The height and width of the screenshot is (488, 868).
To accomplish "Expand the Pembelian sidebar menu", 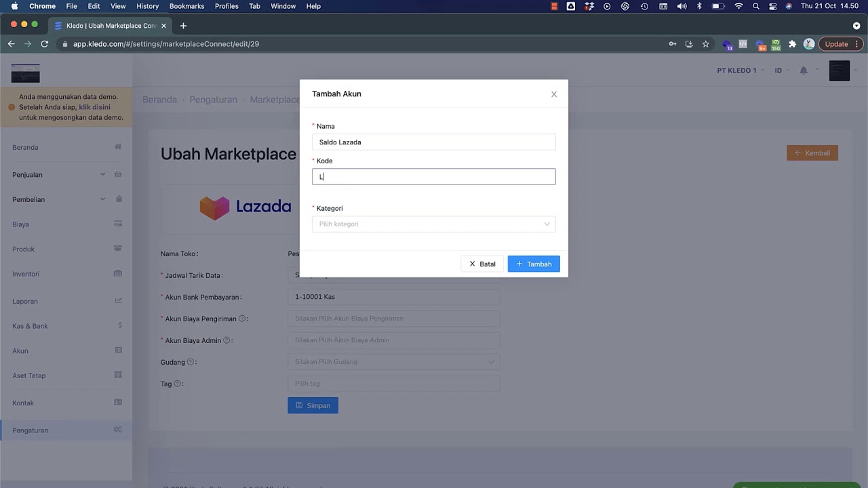I will click(66, 199).
